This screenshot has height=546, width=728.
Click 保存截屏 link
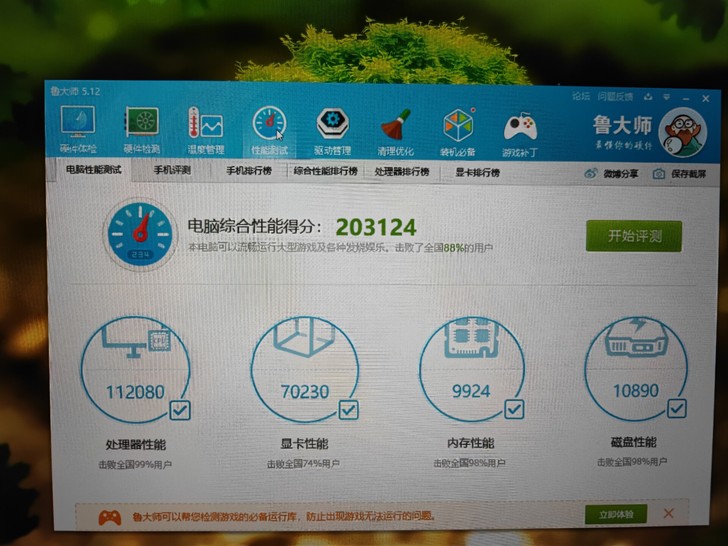[689, 174]
